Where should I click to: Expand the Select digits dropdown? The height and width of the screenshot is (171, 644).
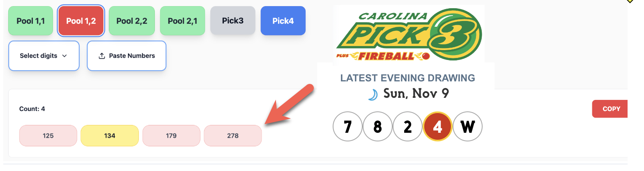point(44,56)
